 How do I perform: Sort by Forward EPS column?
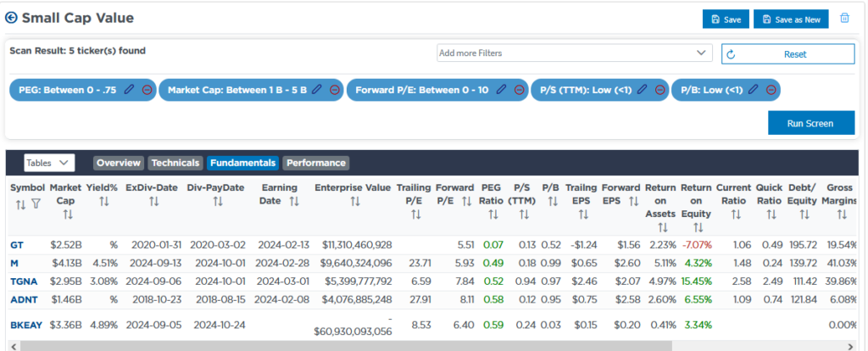point(634,201)
